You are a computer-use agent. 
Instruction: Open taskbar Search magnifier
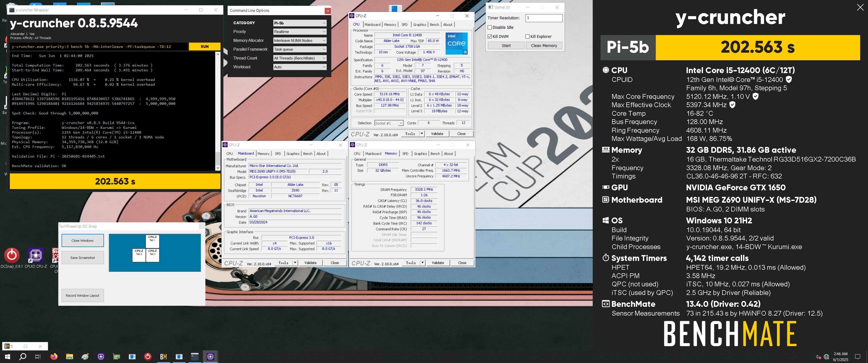22,357
